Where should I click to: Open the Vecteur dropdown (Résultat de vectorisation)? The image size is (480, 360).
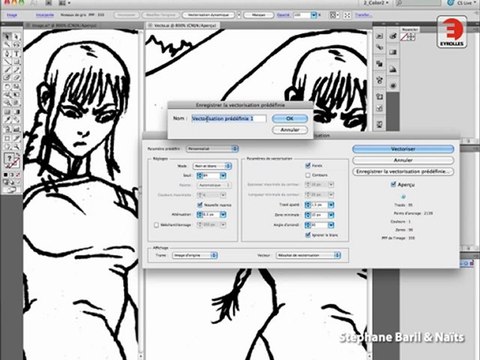click(x=309, y=255)
